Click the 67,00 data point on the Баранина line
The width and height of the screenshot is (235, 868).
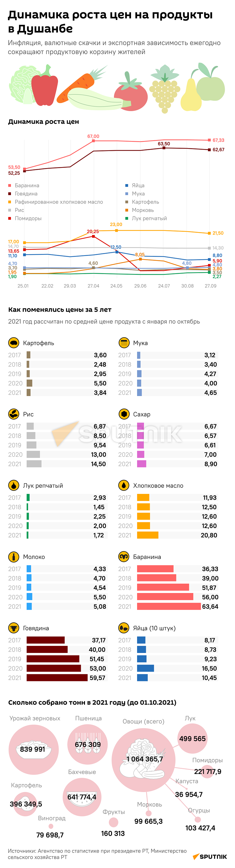(94, 141)
